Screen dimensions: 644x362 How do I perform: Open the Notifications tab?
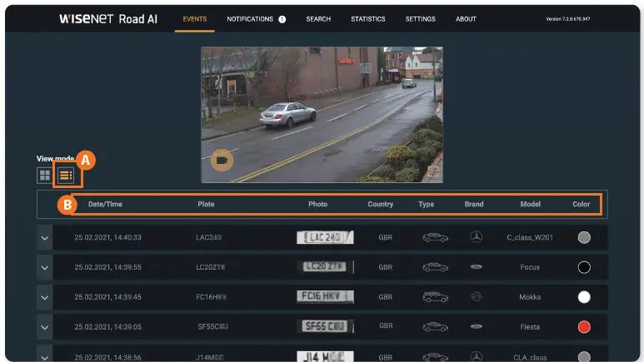click(250, 19)
